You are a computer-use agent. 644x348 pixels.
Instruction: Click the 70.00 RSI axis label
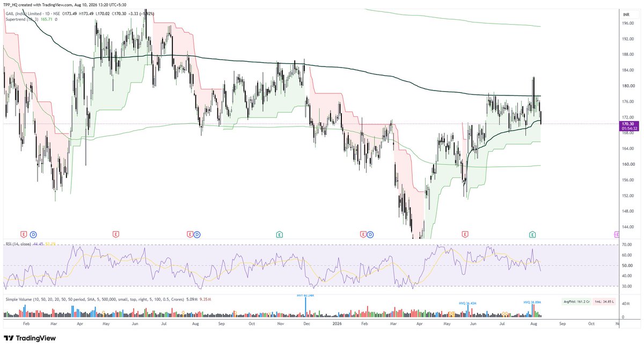627,245
